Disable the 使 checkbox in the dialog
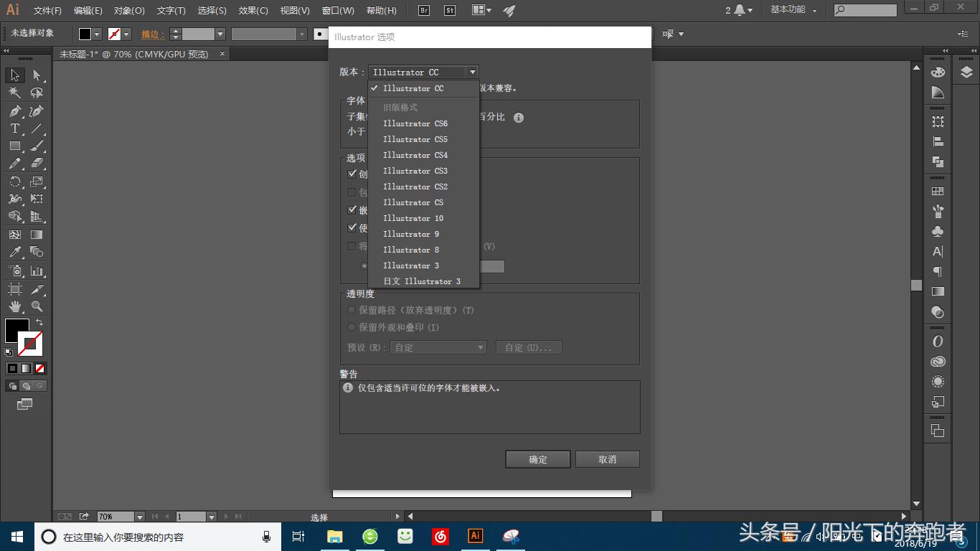 (352, 227)
